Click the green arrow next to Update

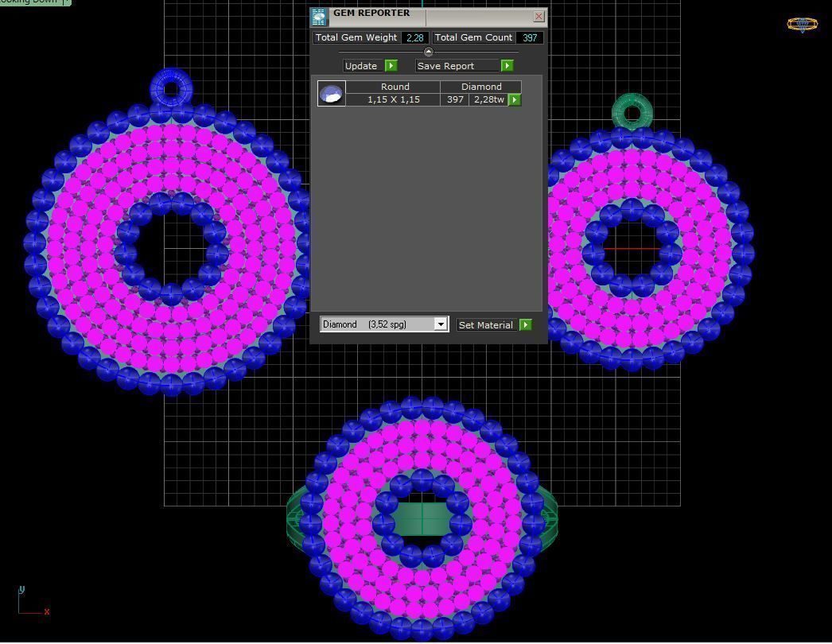391,66
